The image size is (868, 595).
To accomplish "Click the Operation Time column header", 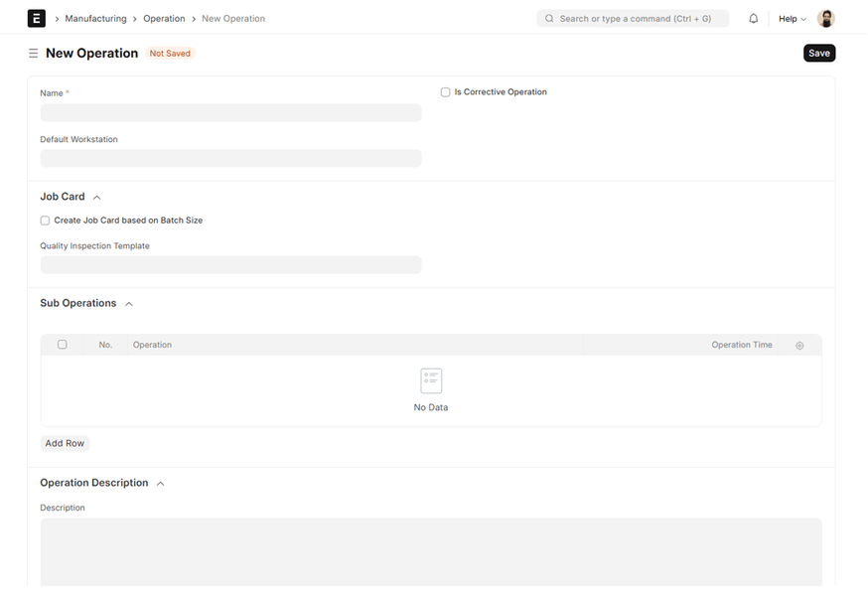I will coord(742,345).
